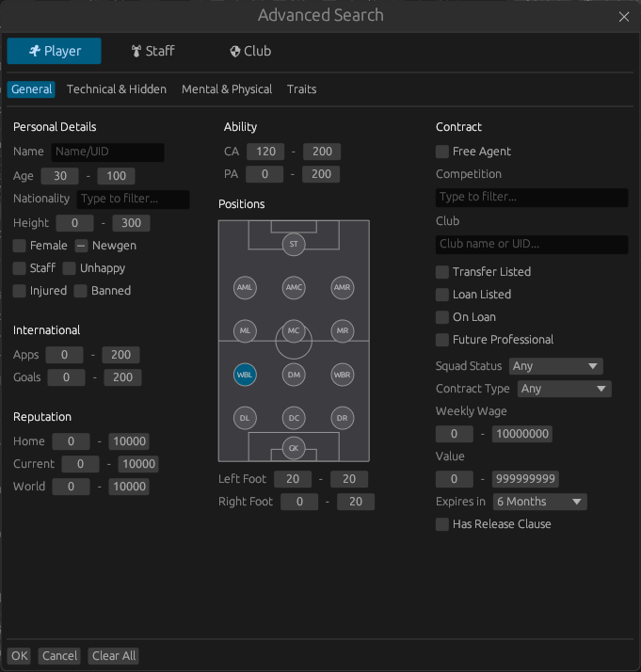The width and height of the screenshot is (641, 672).
Task: Check the Injured option
Action: 19,291
